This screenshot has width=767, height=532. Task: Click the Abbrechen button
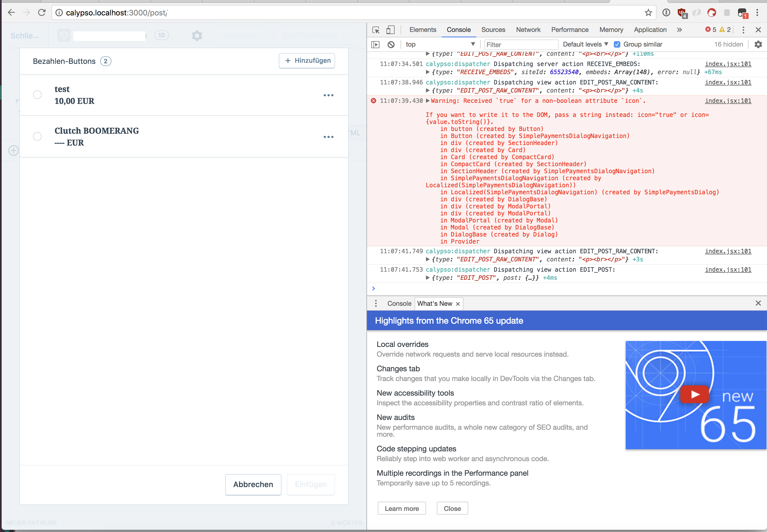click(253, 484)
